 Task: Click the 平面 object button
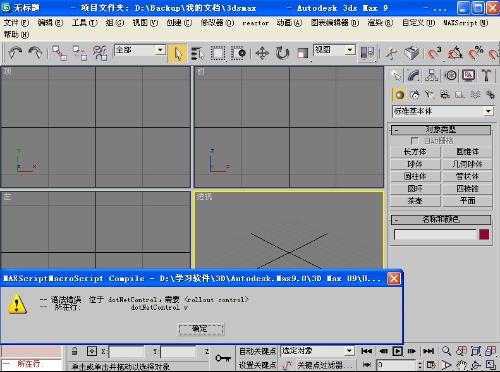(467, 201)
